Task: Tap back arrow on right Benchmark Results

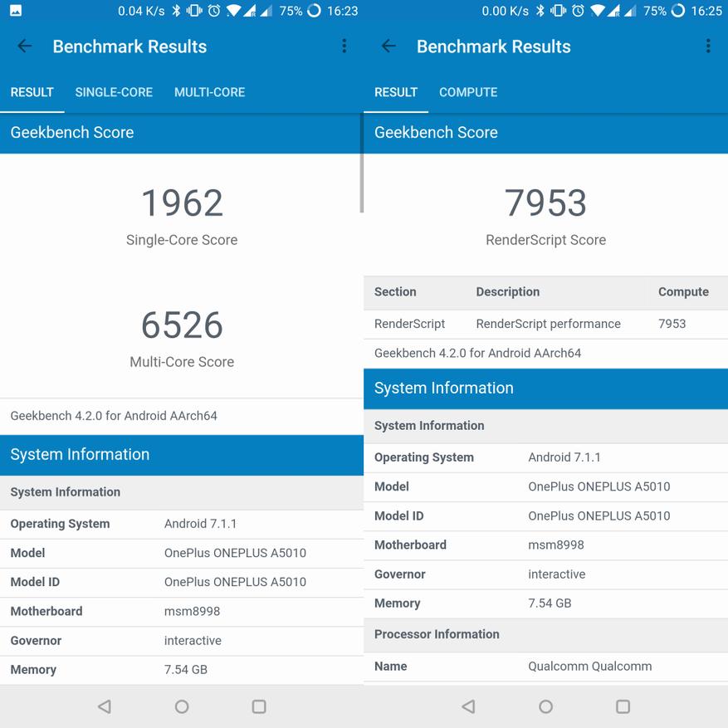Action: pyautogui.click(x=388, y=46)
